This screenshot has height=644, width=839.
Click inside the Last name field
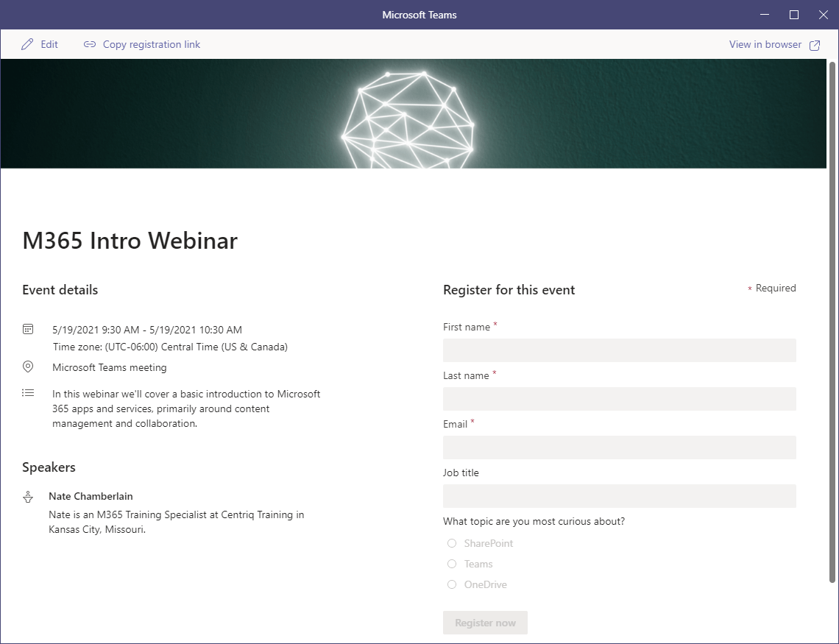click(619, 399)
